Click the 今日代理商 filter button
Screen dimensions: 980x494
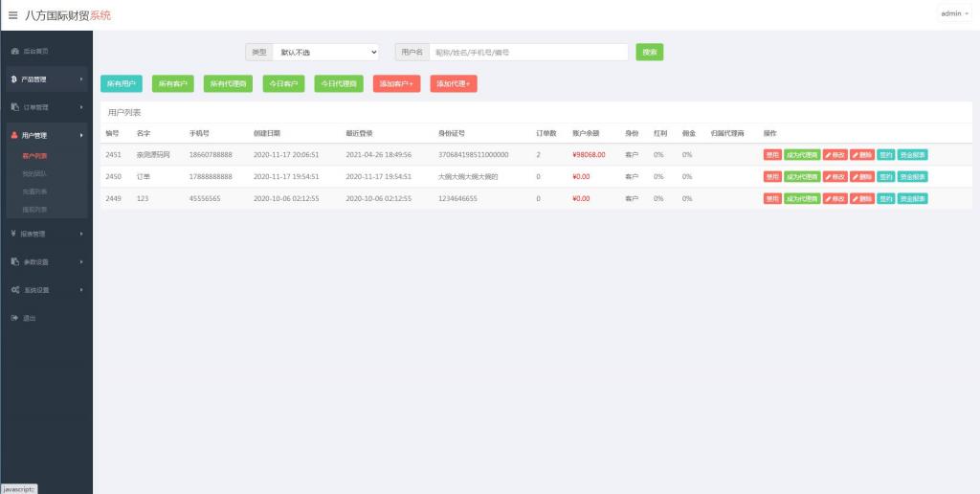(x=339, y=84)
